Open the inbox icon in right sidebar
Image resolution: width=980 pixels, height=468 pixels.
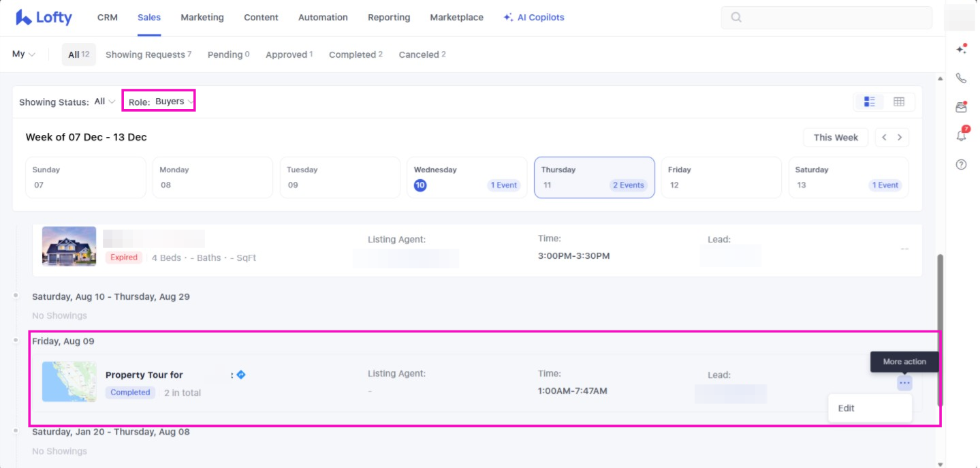[961, 107]
